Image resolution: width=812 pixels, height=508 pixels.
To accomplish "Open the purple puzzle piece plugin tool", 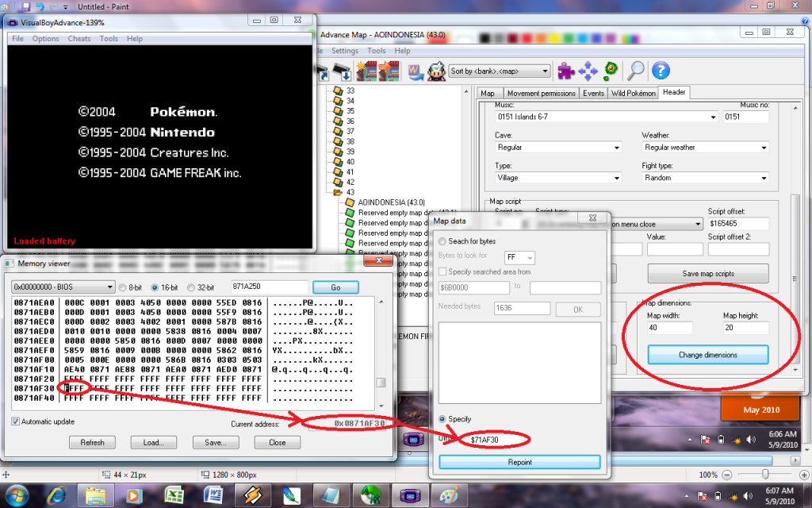I will 565,71.
